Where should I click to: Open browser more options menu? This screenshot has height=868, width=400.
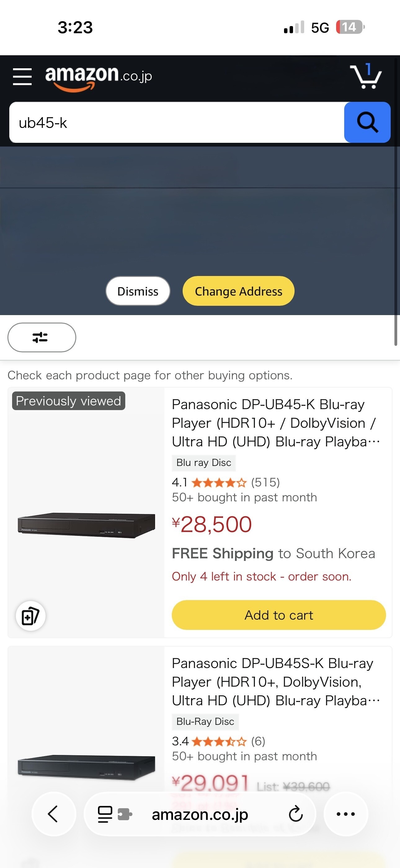[346, 814]
